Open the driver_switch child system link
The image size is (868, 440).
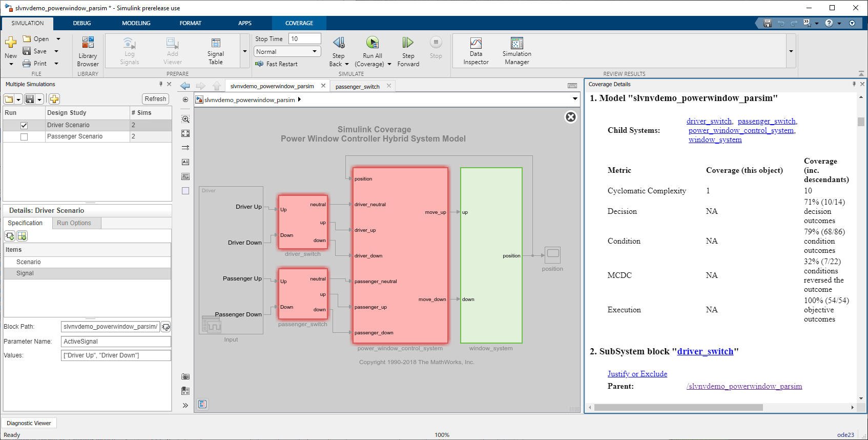pos(709,121)
